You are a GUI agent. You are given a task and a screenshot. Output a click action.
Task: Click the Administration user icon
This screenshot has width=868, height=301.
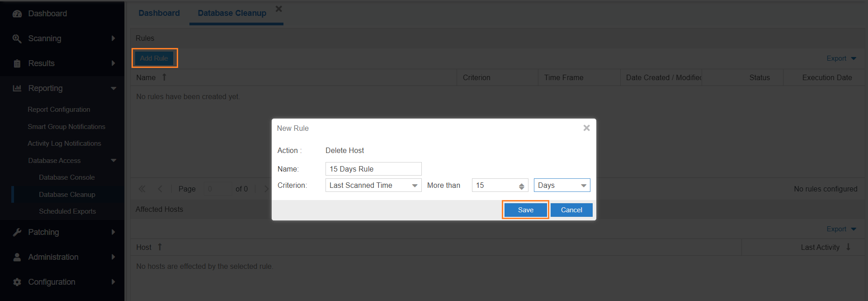(17, 257)
